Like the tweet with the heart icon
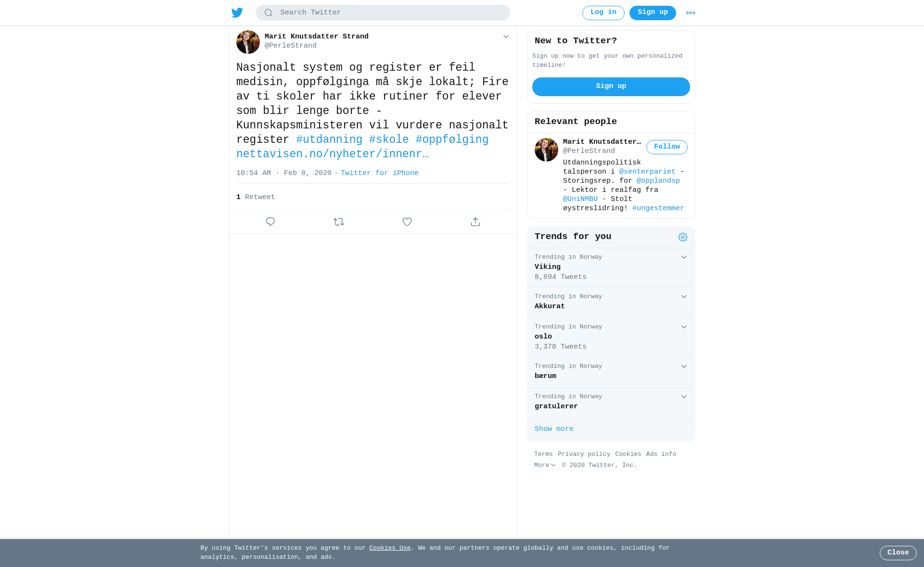 (407, 222)
